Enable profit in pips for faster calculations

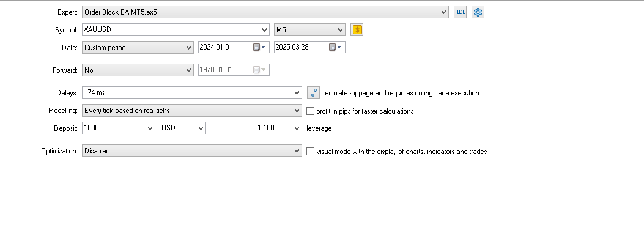coord(311,111)
